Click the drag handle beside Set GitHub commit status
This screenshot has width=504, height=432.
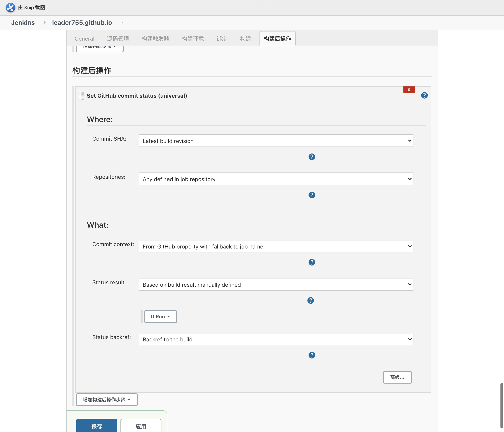pos(82,95)
